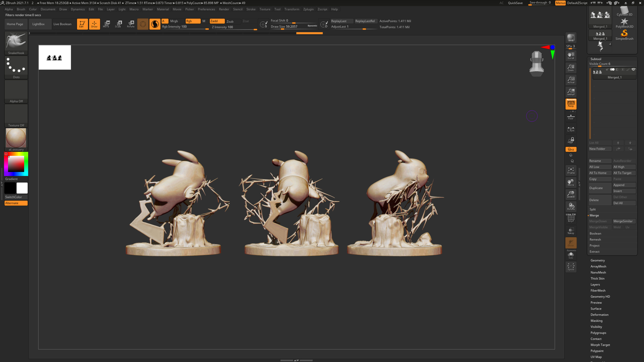The image size is (644, 362).
Task: Expand the Geometry section
Action: [x=598, y=260]
